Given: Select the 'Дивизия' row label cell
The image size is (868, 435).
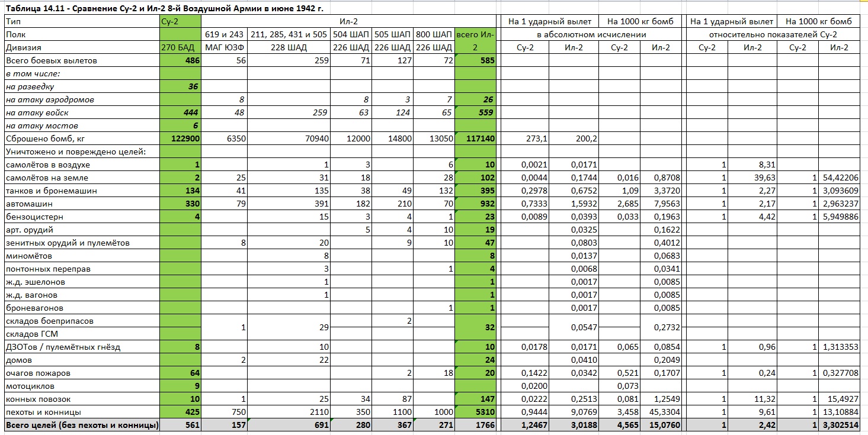Looking at the screenshot, I should [x=82, y=47].
